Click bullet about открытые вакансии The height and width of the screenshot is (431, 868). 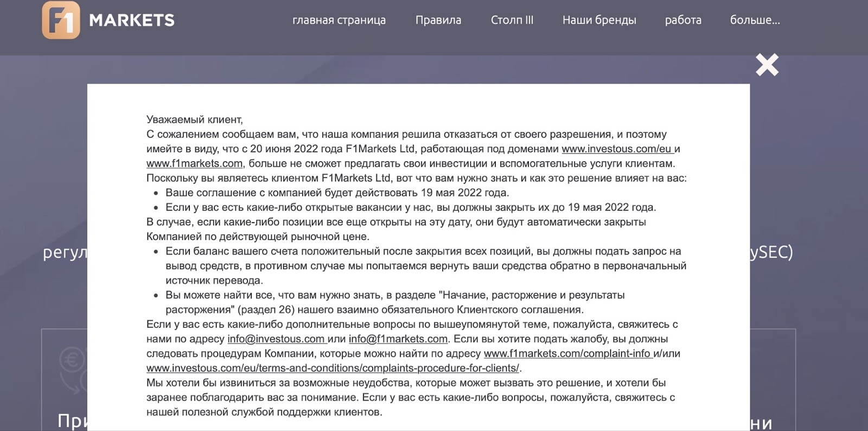(411, 207)
